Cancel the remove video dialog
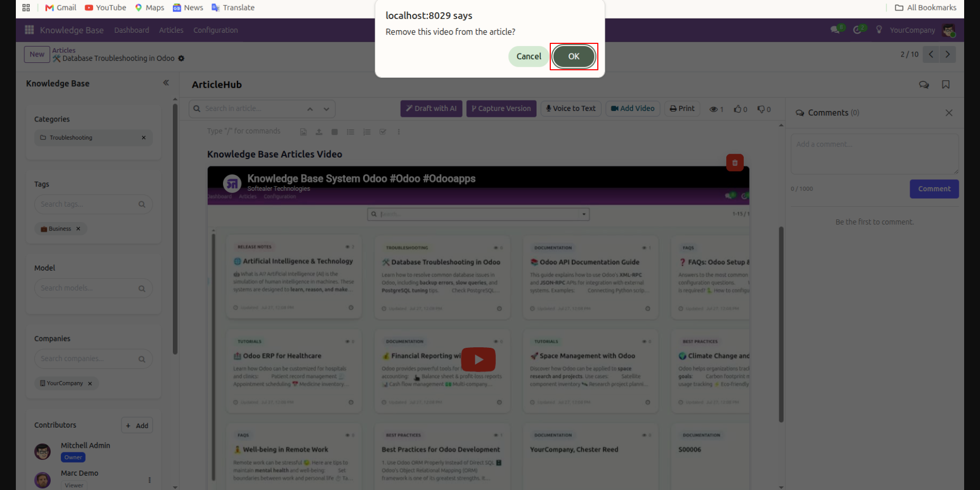 tap(529, 56)
